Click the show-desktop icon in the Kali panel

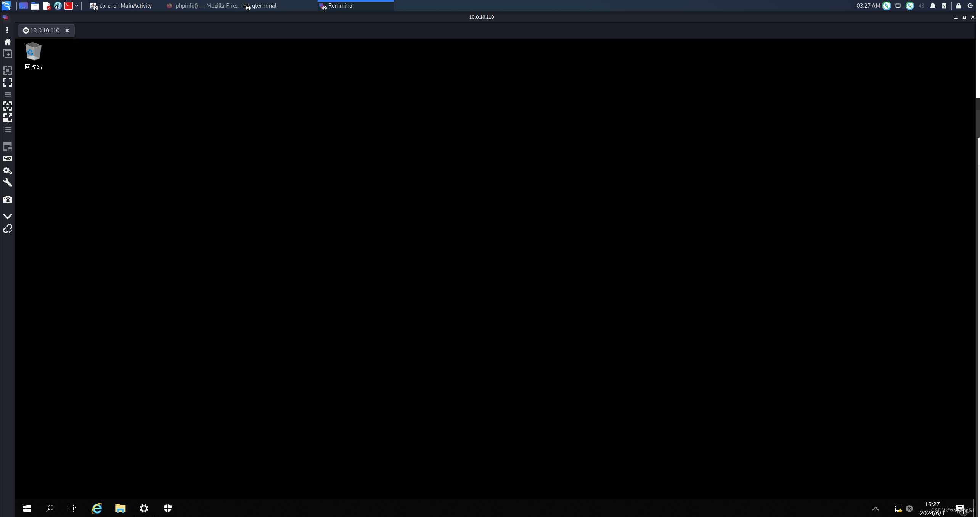(24, 6)
